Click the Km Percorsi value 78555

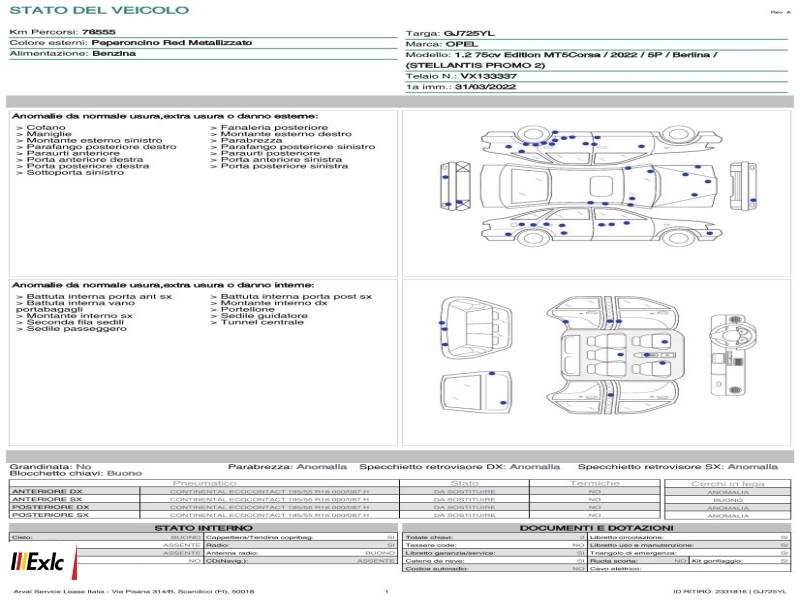click(98, 32)
